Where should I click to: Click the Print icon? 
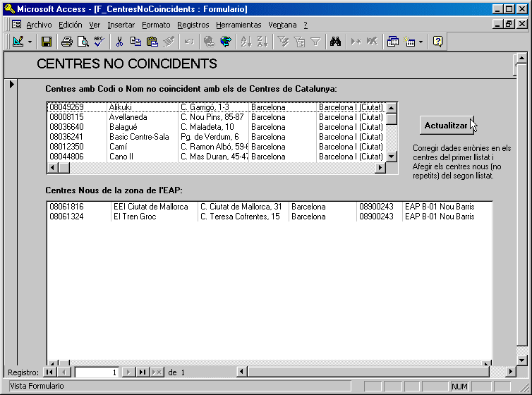click(x=67, y=42)
